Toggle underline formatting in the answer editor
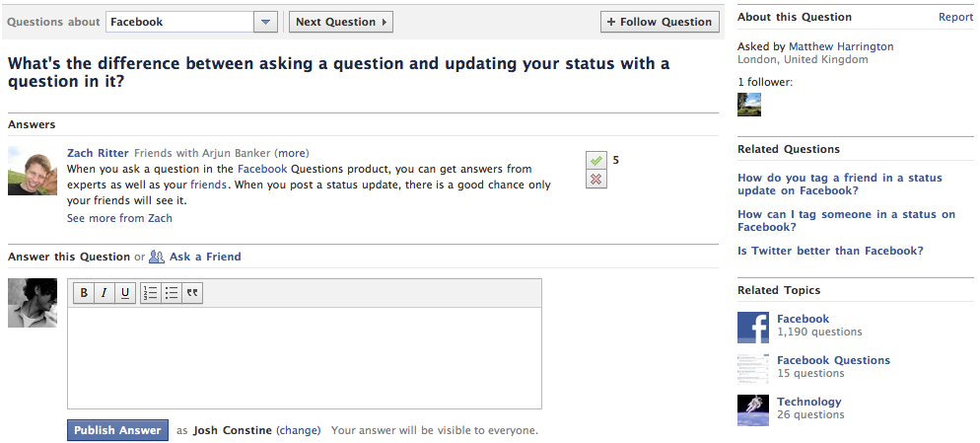 pyautogui.click(x=125, y=293)
